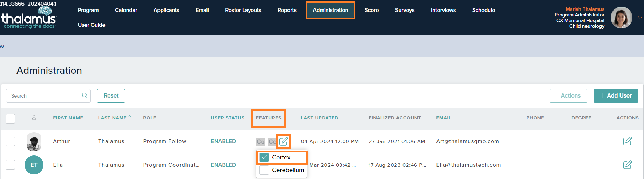Image resolution: width=644 pixels, height=179 pixels.
Task: Expand the user profile dropdown arrow
Action: coord(640,18)
